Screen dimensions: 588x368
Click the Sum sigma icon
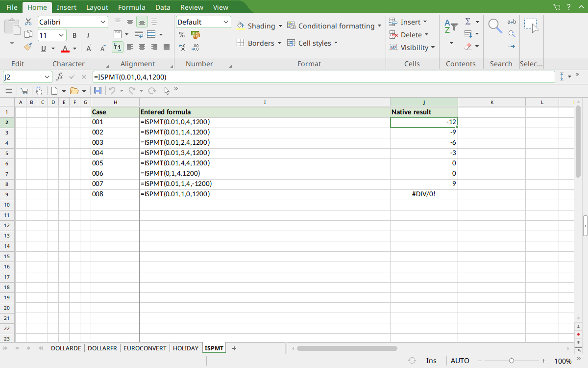tap(467, 22)
